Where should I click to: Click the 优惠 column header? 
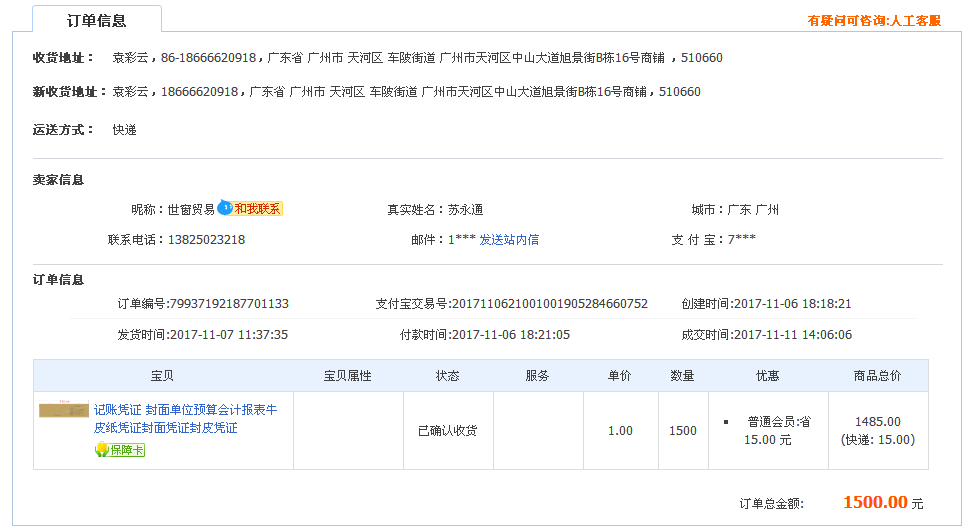point(768,376)
